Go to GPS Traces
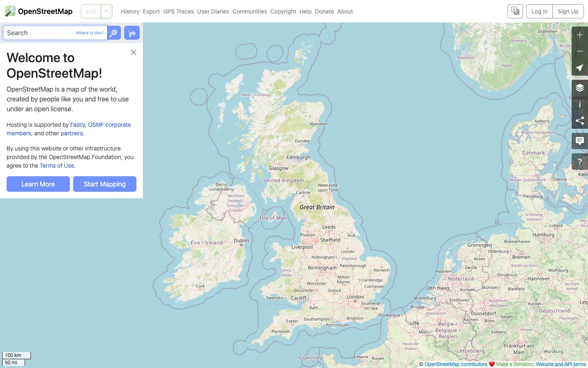This screenshot has height=368, width=588. click(x=178, y=11)
